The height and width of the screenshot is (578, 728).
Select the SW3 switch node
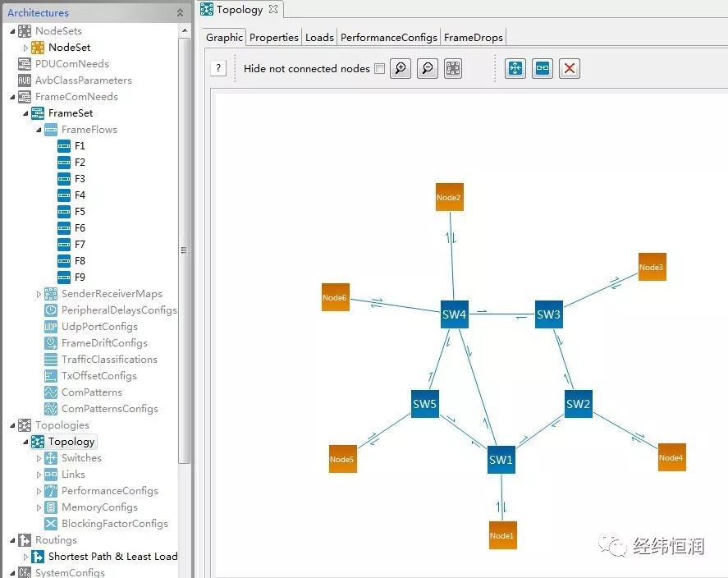coord(549,314)
